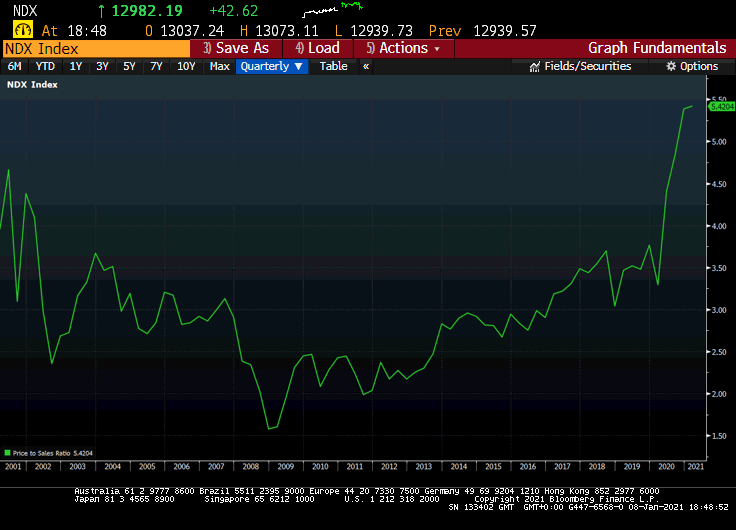This screenshot has height=530, width=736.
Task: Collapse toolbar with the double-chevron icon
Action: point(366,66)
